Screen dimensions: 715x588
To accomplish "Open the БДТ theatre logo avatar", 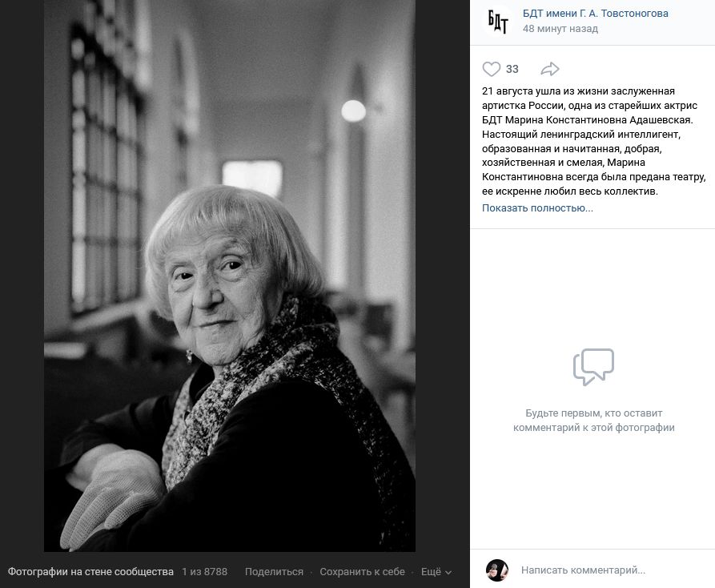I will pos(497,21).
